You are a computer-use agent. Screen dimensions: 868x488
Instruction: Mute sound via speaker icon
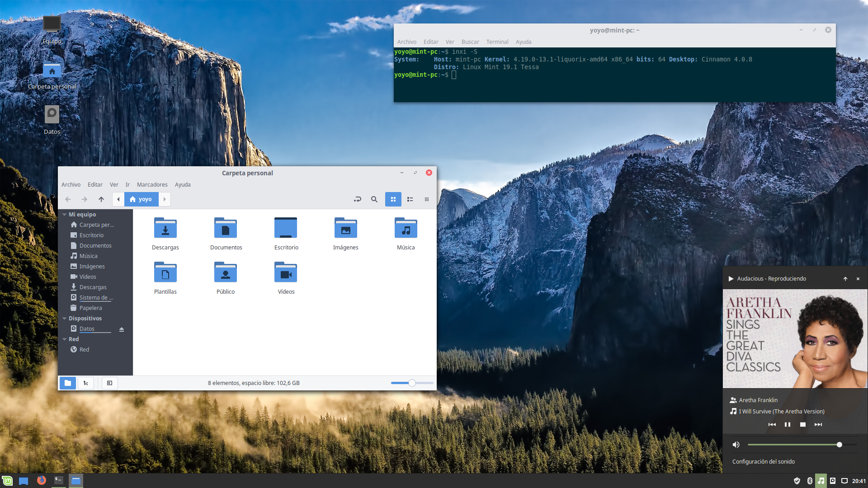click(736, 445)
